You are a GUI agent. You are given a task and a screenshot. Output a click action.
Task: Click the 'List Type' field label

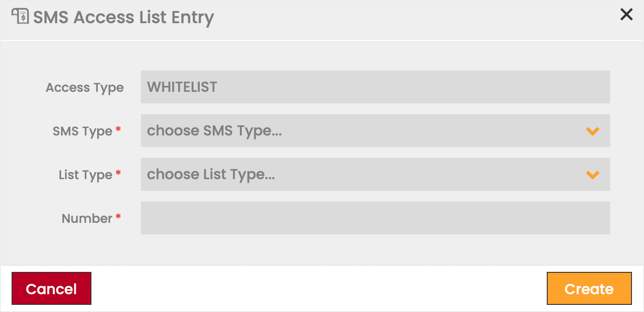pyautogui.click(x=85, y=175)
